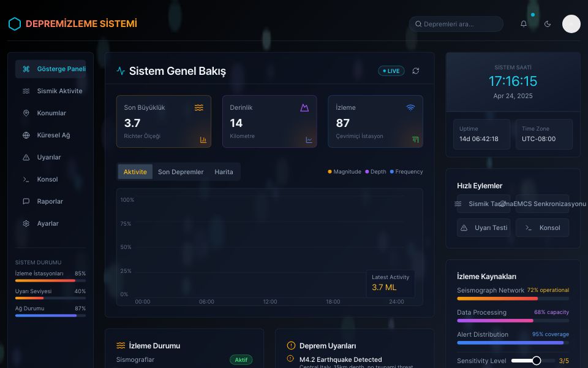Click the notification bell icon
588x368 pixels.
[x=524, y=24]
